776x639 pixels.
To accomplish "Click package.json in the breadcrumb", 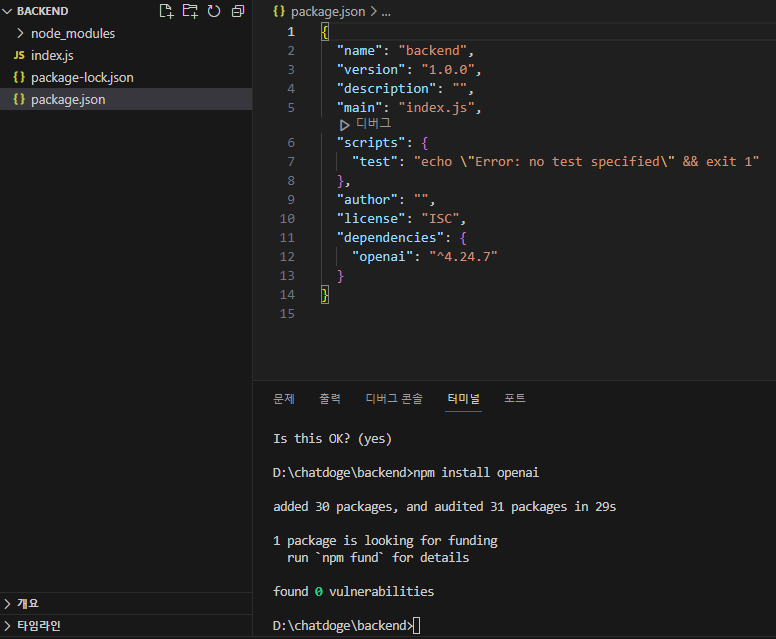I will click(x=328, y=11).
